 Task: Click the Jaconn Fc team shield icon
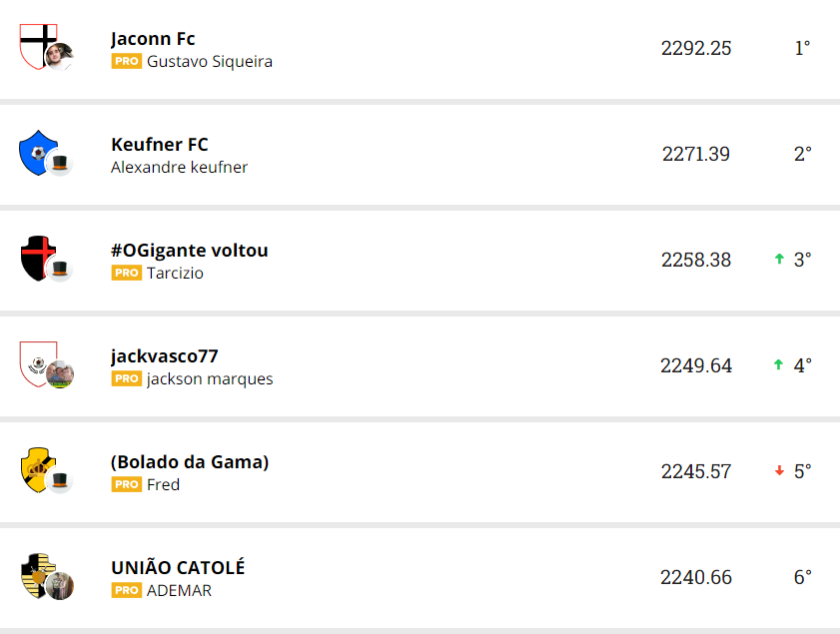click(38, 44)
